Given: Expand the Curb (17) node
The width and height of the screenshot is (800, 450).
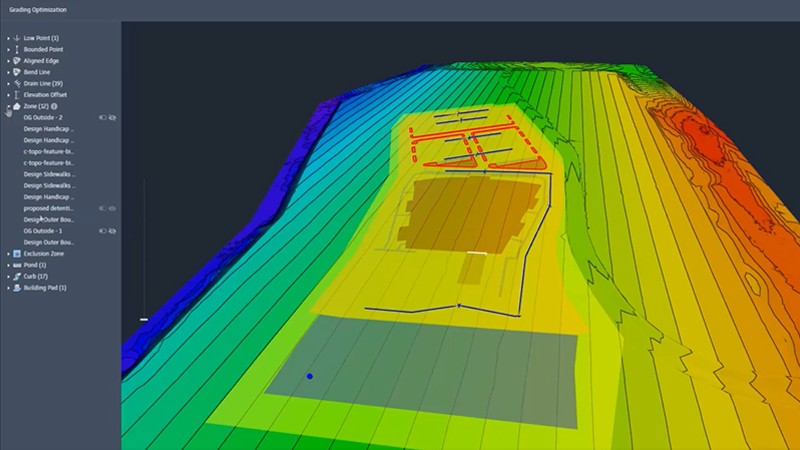Looking at the screenshot, I should [x=8, y=276].
